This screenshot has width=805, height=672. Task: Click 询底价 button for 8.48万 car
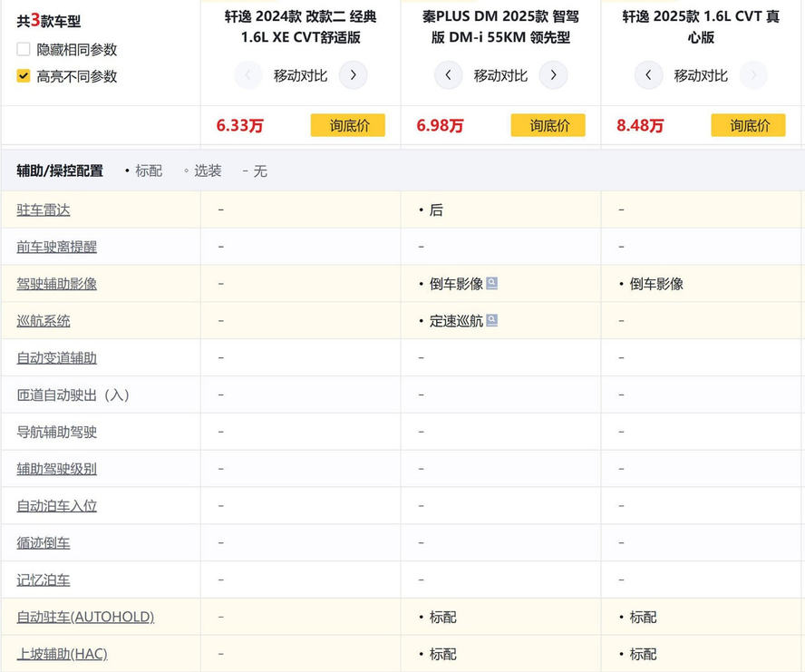749,125
